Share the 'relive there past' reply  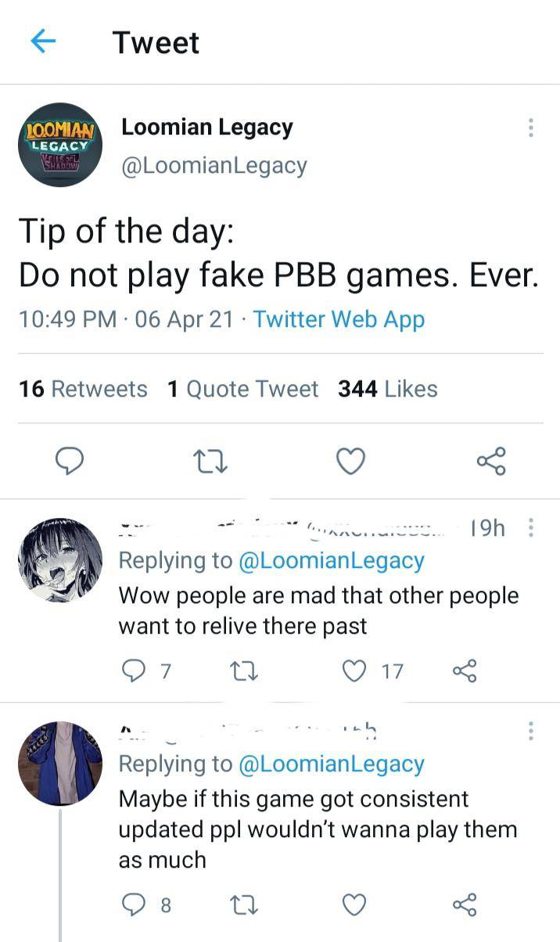point(465,671)
